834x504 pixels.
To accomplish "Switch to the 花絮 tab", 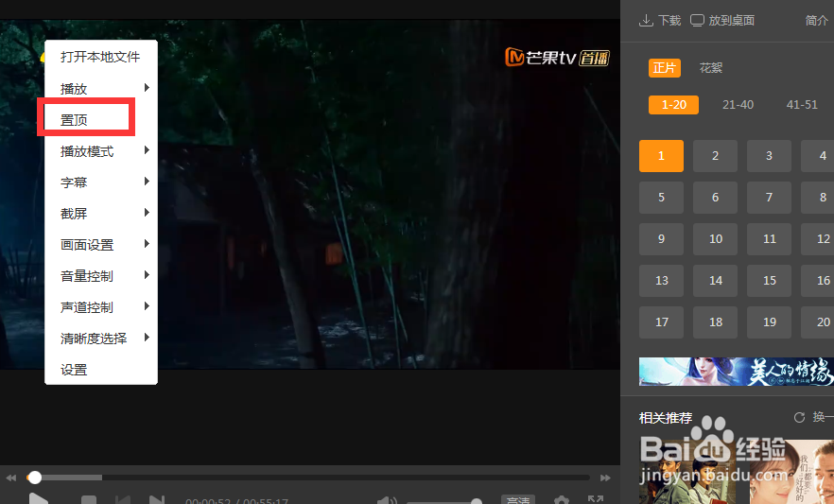I will (x=711, y=68).
